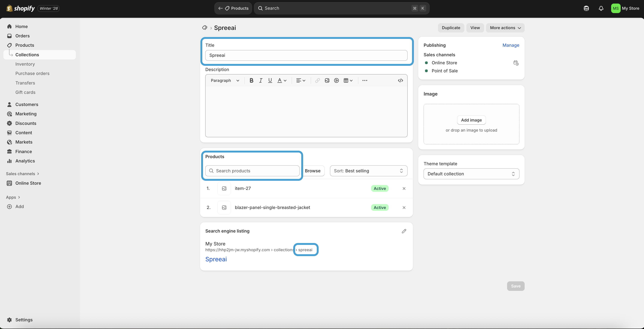Image resolution: width=644 pixels, height=329 pixels.
Task: Click inside the Description text area
Action: 306,112
